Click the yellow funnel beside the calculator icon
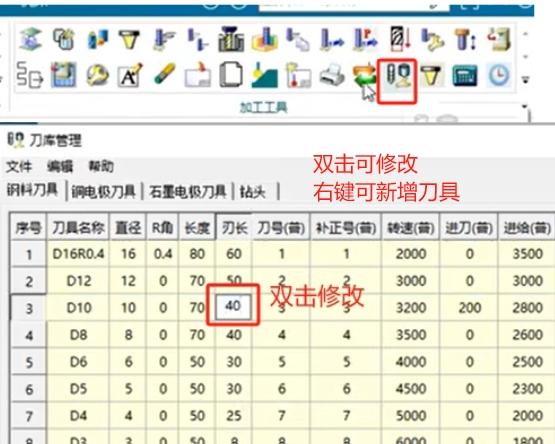Image resolution: width=555 pixels, height=444 pixels. (x=431, y=76)
